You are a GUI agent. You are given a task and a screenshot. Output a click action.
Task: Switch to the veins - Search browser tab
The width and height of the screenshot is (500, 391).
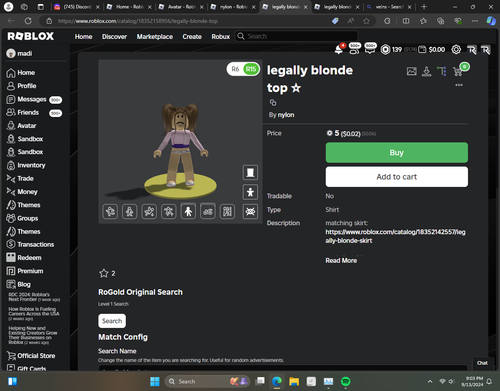[389, 7]
